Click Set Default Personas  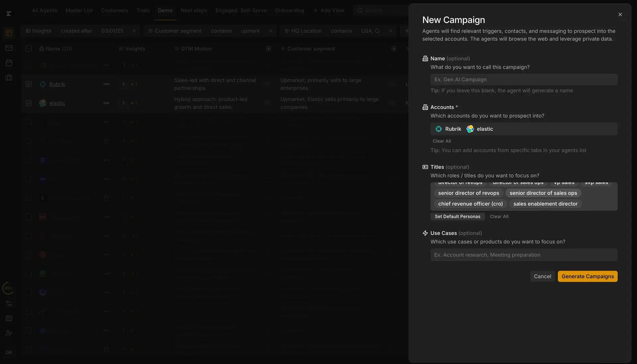(x=457, y=216)
